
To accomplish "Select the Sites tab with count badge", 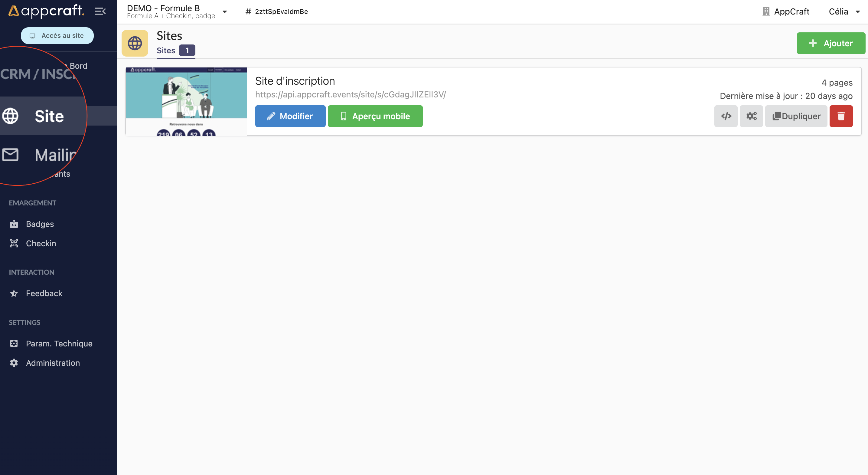I will (x=175, y=51).
